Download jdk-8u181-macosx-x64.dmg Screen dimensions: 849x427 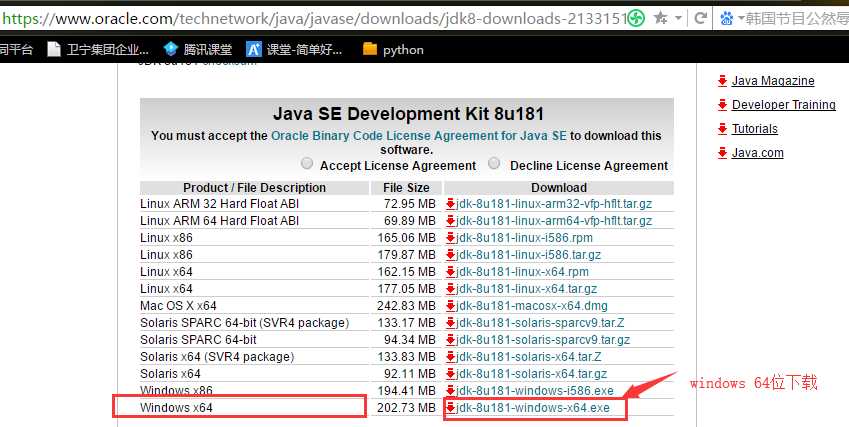coord(532,306)
